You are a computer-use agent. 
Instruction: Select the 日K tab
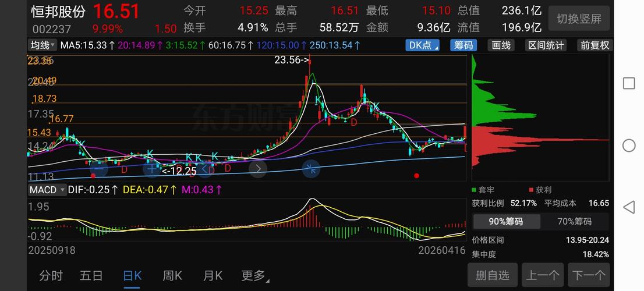pos(132,276)
